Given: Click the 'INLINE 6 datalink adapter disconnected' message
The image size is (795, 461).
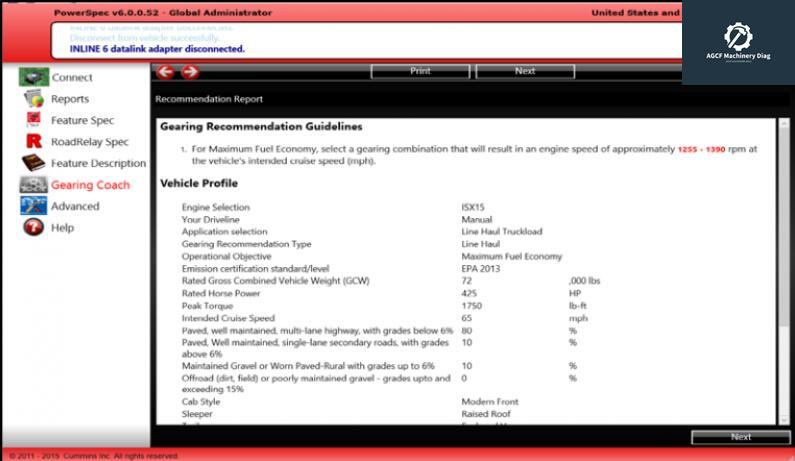Looking at the screenshot, I should point(157,49).
